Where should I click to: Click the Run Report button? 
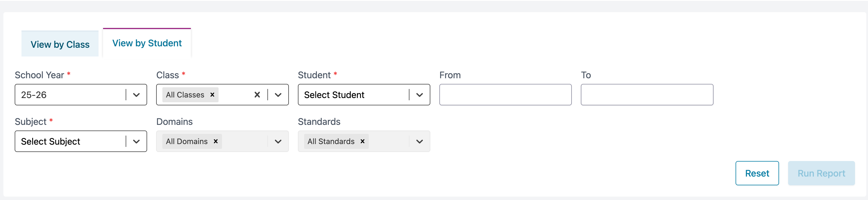[821, 173]
